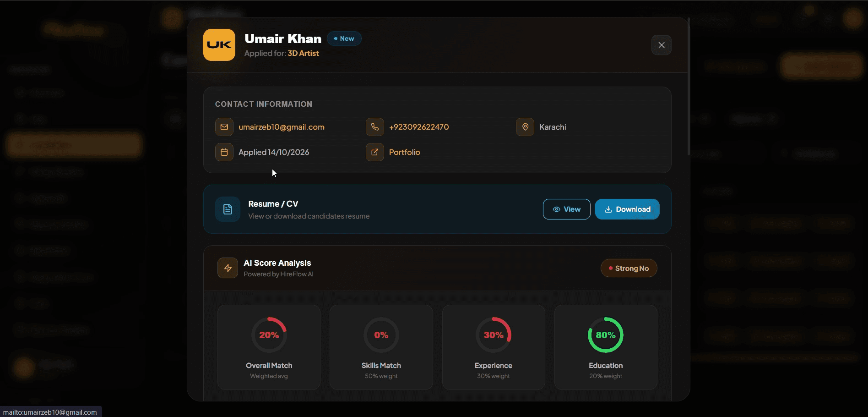868x417 pixels.
Task: Click the Applied 14/10/2026 text
Action: [x=274, y=152]
